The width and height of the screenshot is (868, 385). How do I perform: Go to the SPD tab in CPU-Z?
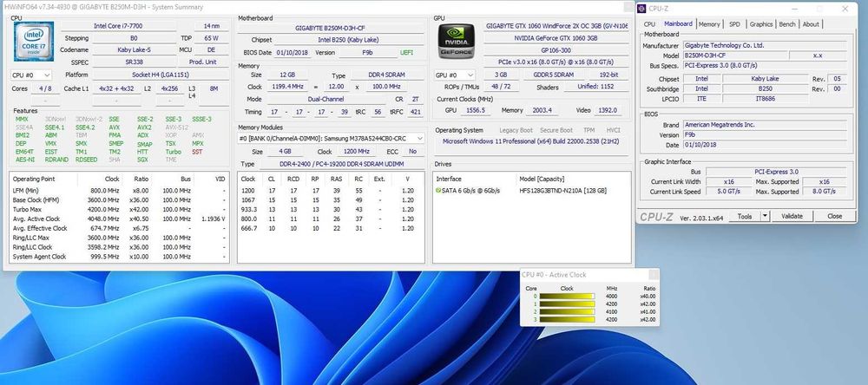734,24
